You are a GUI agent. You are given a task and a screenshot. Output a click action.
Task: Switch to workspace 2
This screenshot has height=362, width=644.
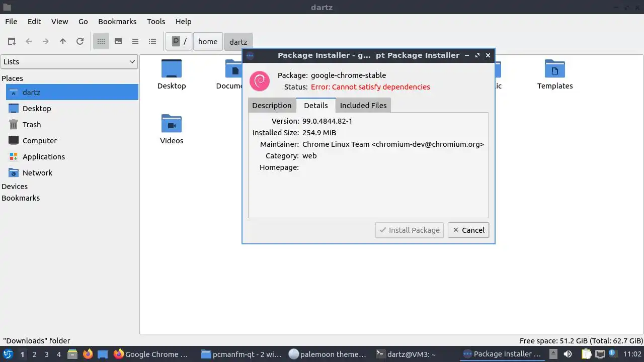click(34, 354)
